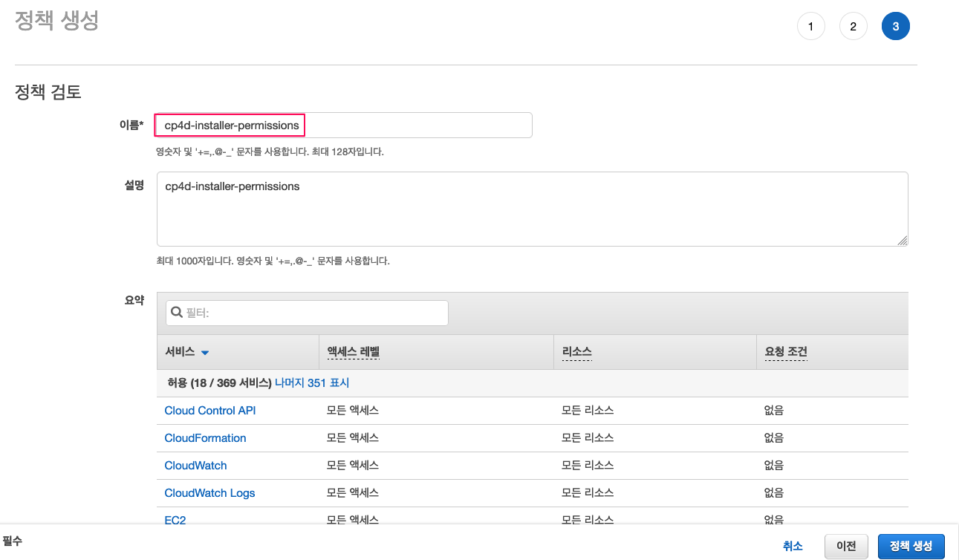Image resolution: width=959 pixels, height=560 pixels.
Task: Show the remaining 351 services
Action: [x=312, y=383]
